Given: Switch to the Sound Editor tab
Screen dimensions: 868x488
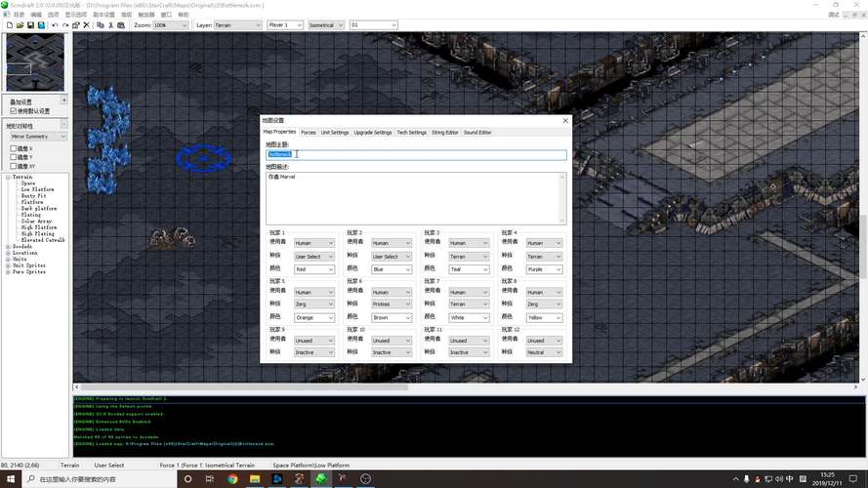Looking at the screenshot, I should point(477,133).
